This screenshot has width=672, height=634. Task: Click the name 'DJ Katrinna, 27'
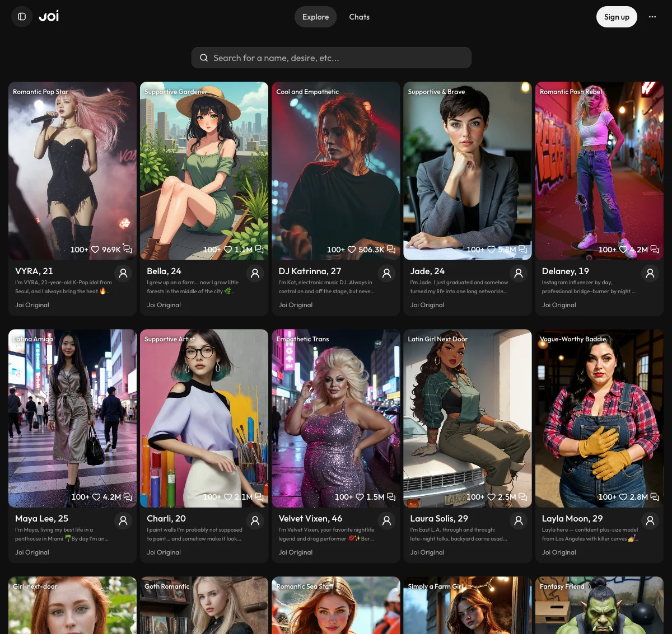pyautogui.click(x=310, y=271)
